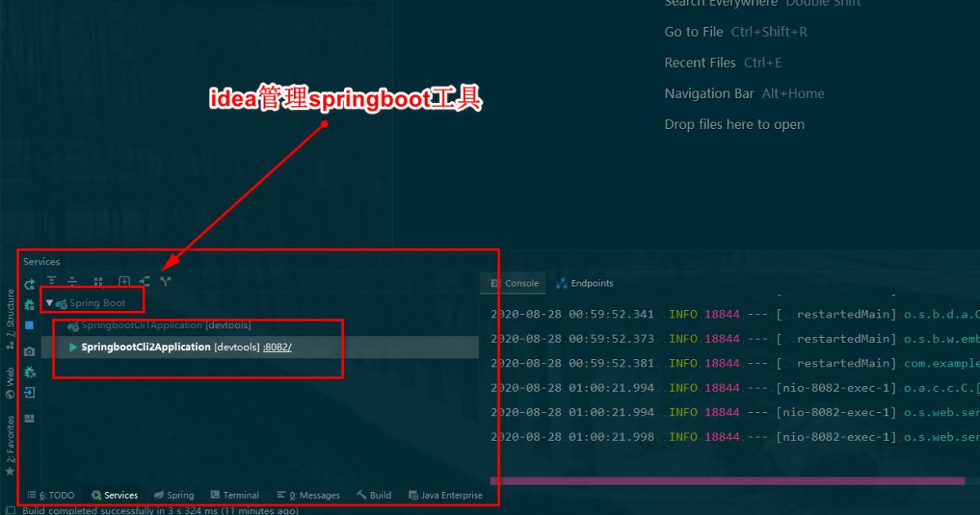Viewport: 980px width, 515px height.
Task: Click the 00:59:52.341 console log line
Action: pos(735,314)
